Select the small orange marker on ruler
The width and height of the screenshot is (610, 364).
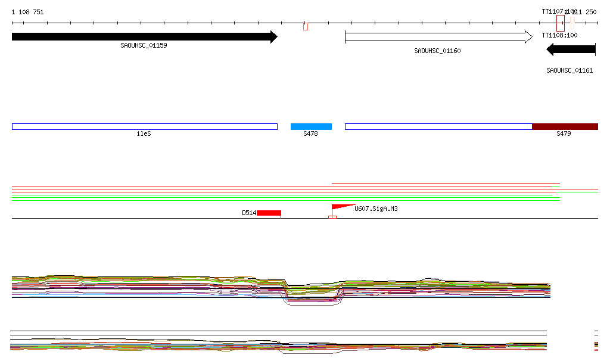(x=306, y=26)
